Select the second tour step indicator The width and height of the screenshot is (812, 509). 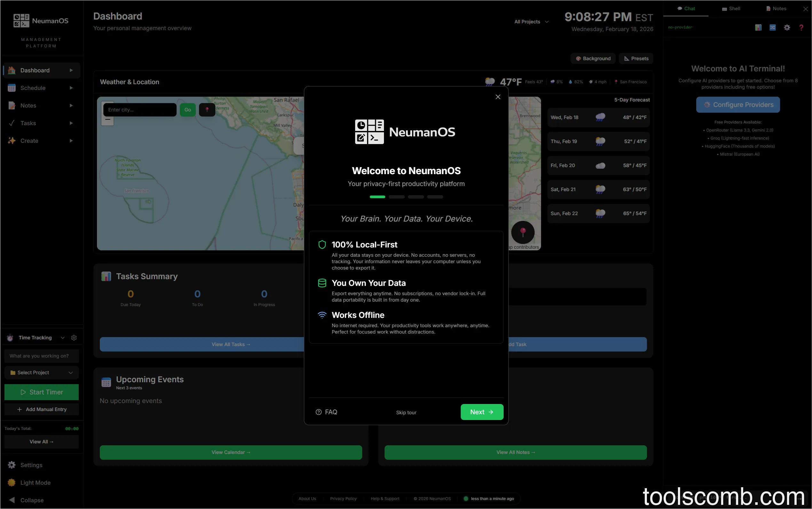pos(397,197)
